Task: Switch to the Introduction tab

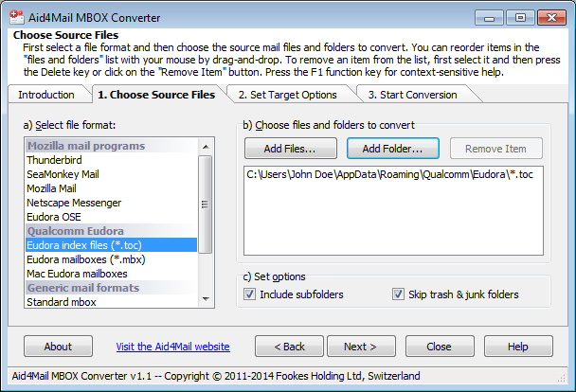Action: click(46, 95)
